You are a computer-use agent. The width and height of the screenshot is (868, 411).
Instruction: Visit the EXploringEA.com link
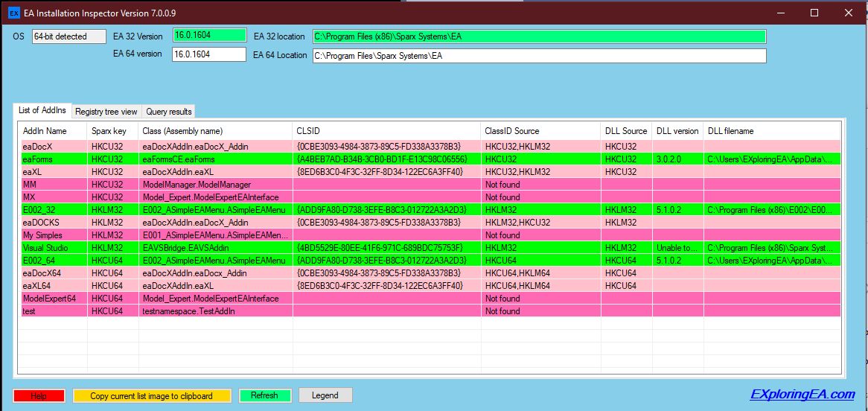802,395
